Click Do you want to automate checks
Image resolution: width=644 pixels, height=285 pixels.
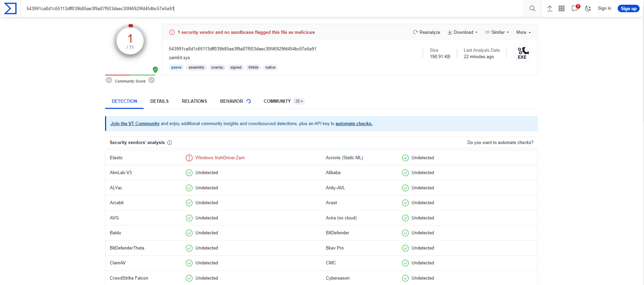pyautogui.click(x=500, y=143)
